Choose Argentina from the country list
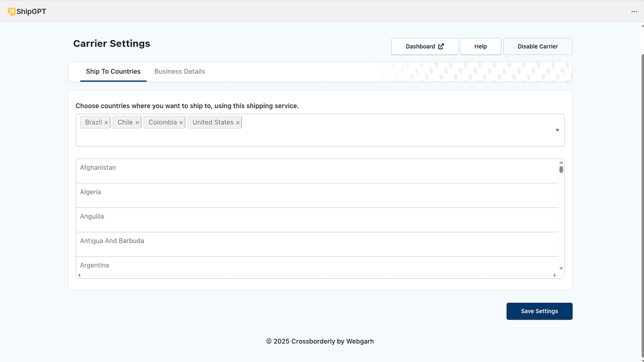 click(317, 265)
